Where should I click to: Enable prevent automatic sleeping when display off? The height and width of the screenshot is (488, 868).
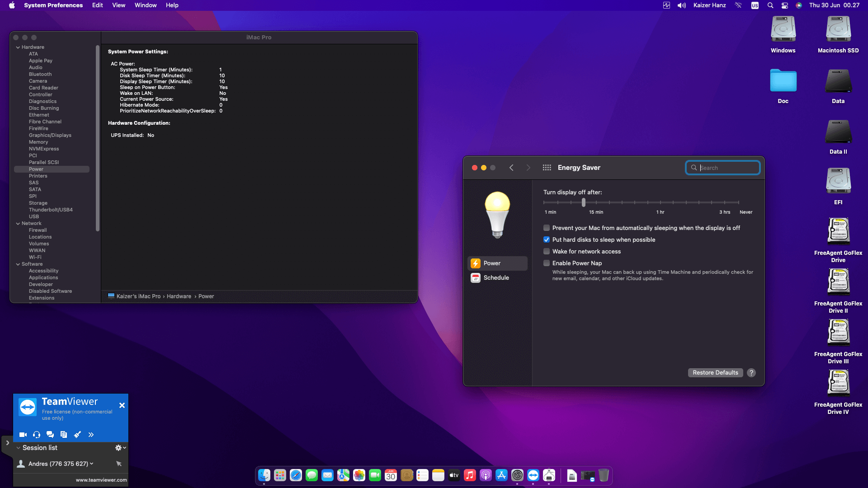point(547,228)
